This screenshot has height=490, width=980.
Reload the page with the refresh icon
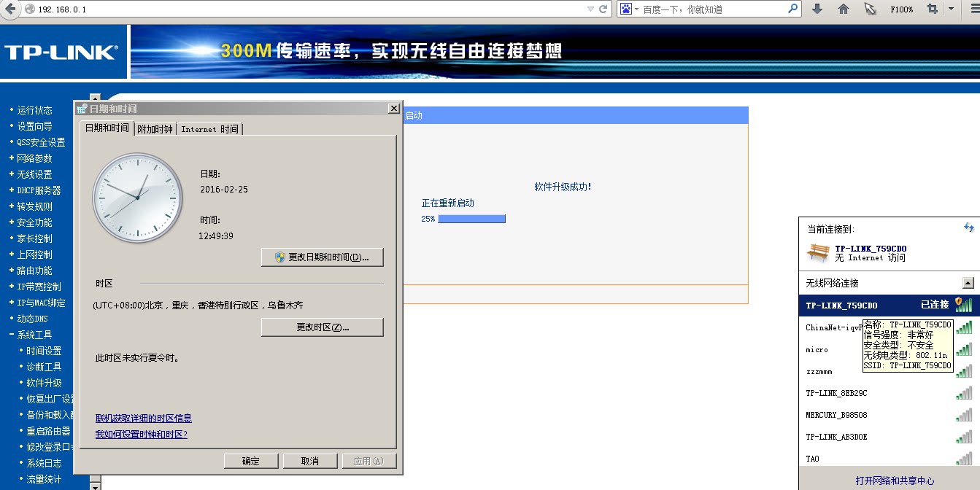click(x=603, y=9)
